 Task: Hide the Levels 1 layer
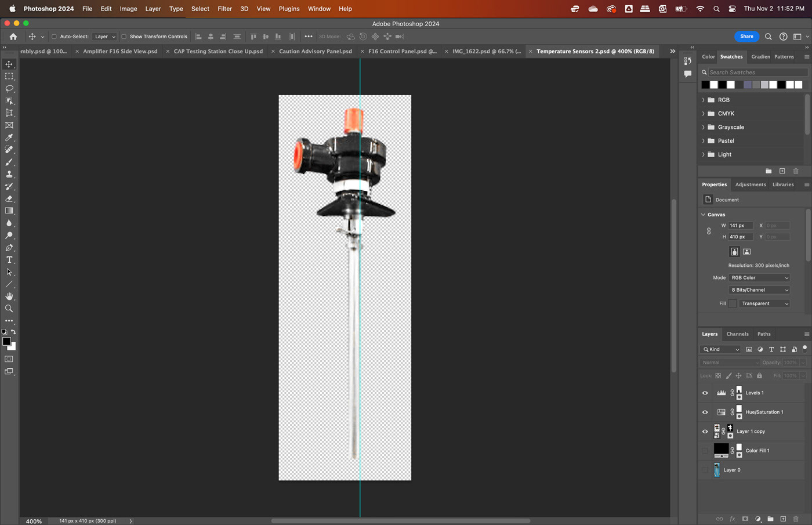click(x=705, y=393)
